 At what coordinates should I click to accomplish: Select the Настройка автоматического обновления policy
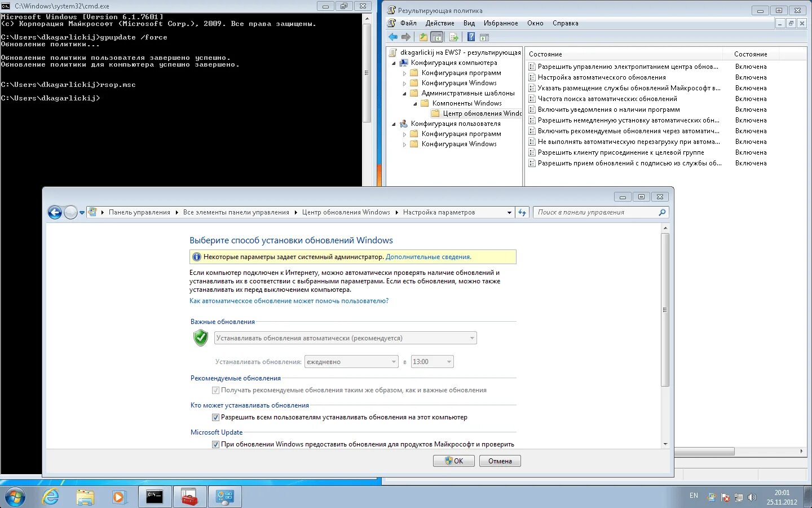click(x=602, y=77)
